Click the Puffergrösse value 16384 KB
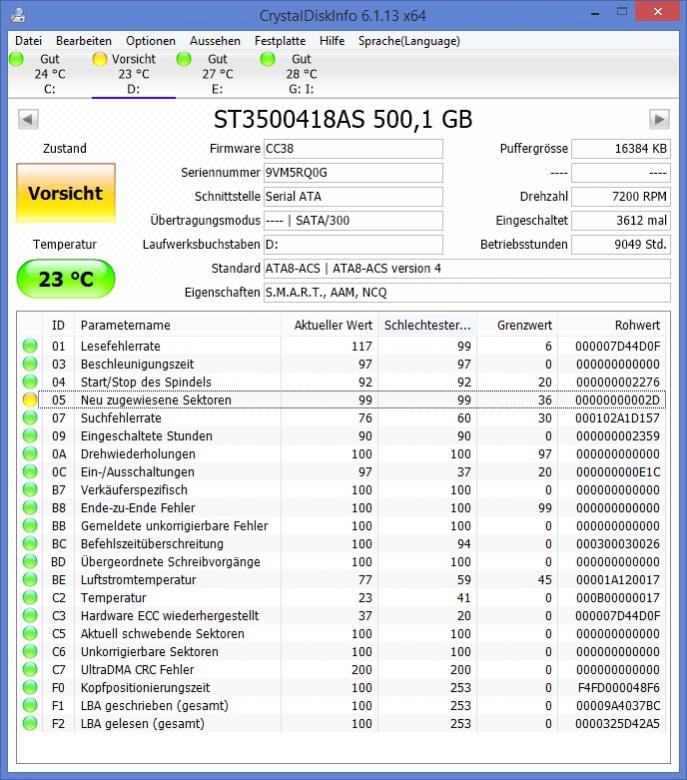This screenshot has height=780, width=687. 621,149
